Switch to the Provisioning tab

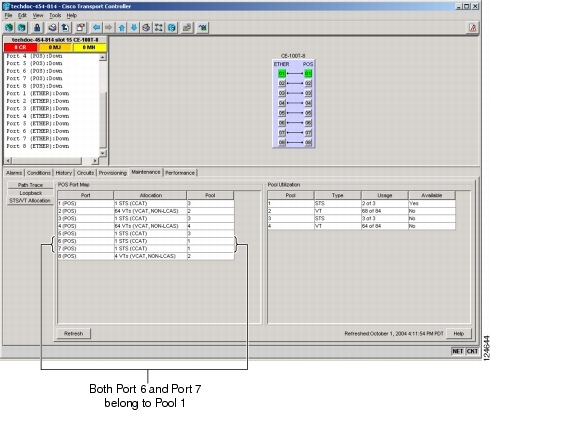pos(112,173)
